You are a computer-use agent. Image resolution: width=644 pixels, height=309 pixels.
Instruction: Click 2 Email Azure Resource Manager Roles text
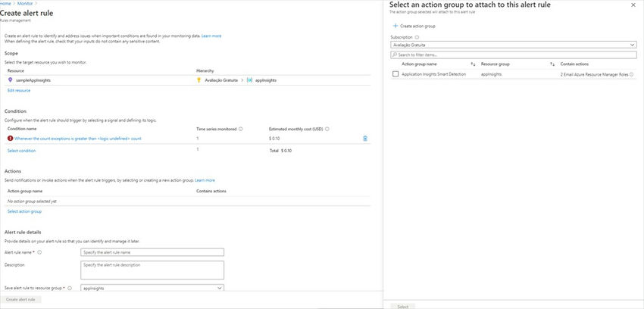coord(594,74)
